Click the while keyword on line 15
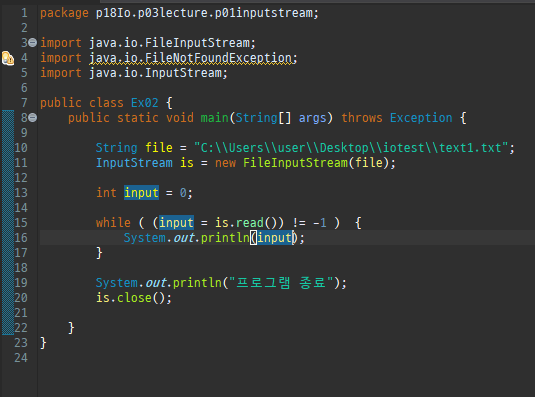The width and height of the screenshot is (535, 397). pyautogui.click(x=113, y=223)
